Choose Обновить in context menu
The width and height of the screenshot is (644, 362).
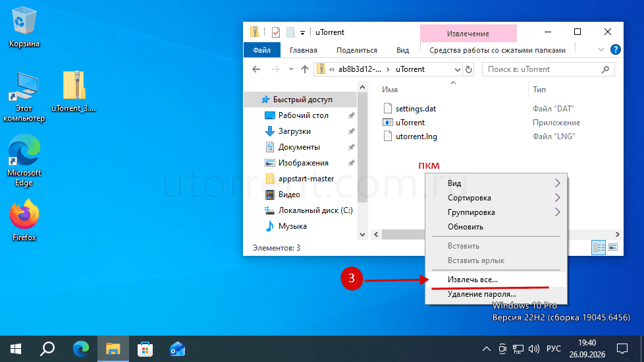click(x=496, y=227)
